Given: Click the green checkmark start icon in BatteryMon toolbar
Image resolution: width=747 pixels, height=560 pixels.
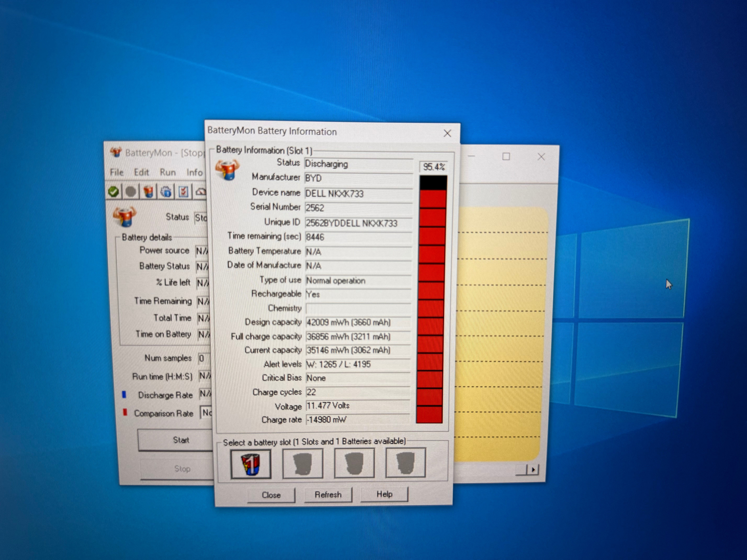Looking at the screenshot, I should pos(114,192).
